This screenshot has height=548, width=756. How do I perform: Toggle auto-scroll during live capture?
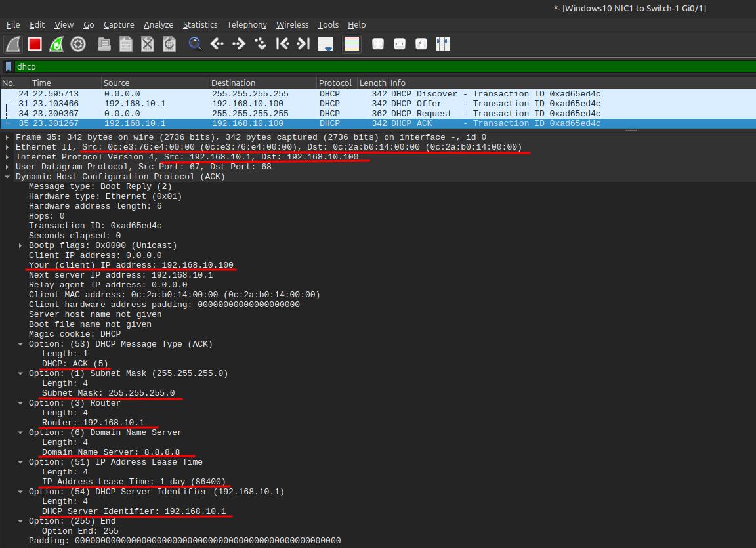click(325, 44)
